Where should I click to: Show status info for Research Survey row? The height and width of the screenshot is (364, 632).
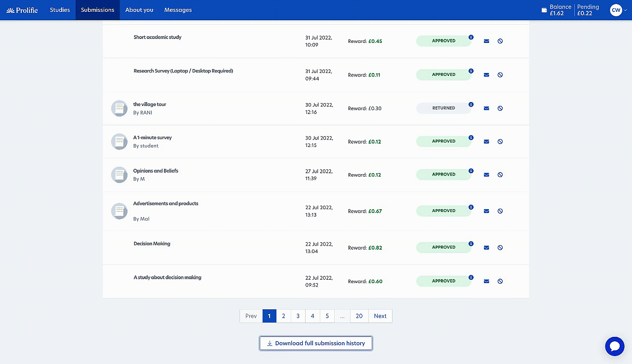click(x=471, y=71)
